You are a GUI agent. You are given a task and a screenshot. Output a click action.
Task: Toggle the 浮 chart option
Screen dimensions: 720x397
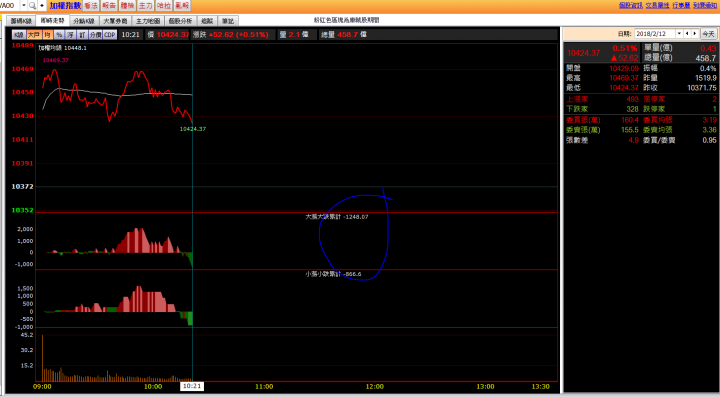coord(70,35)
